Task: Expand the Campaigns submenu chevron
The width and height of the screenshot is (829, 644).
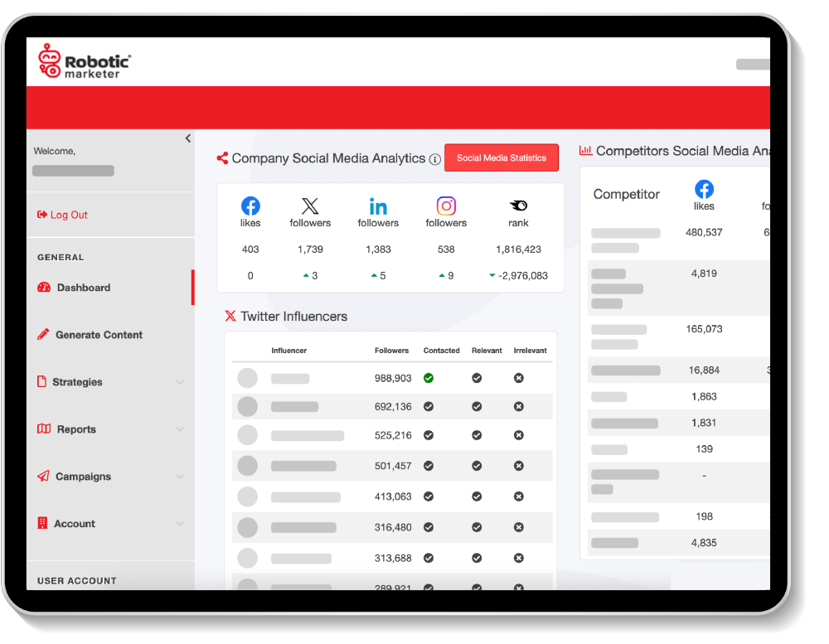Action: coord(180,477)
